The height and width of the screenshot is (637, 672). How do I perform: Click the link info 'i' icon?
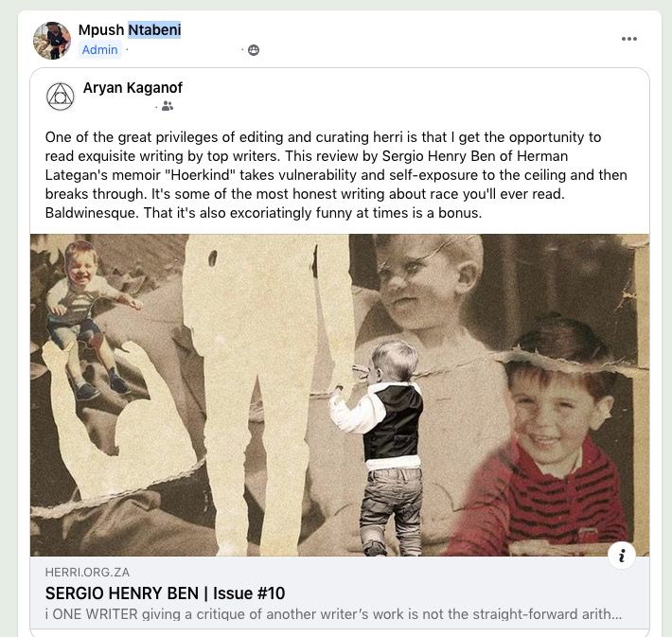[622, 556]
